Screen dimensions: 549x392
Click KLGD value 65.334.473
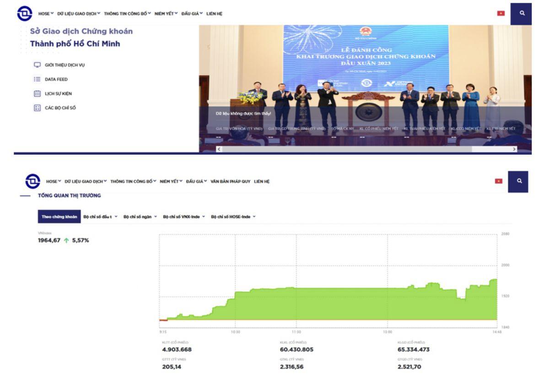tap(414, 350)
